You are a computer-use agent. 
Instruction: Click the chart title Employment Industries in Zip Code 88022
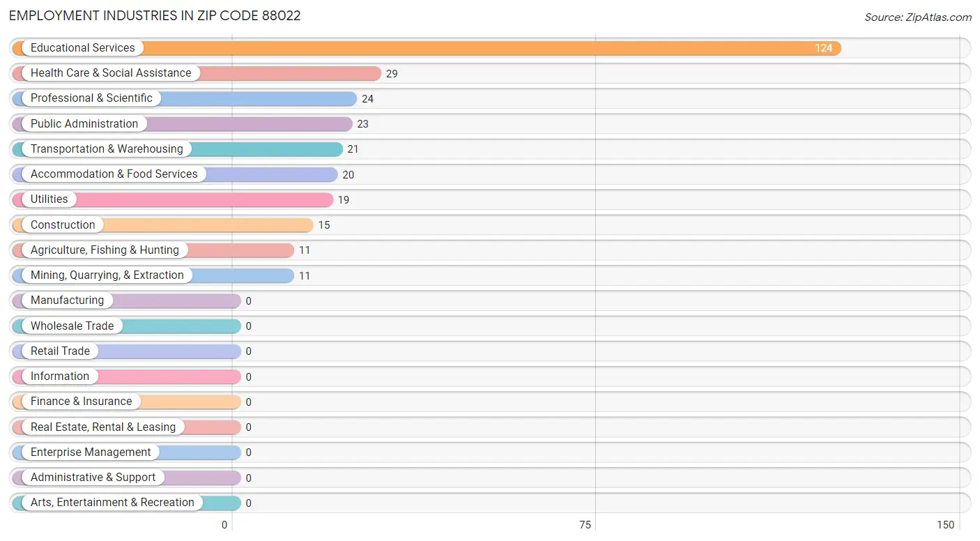(155, 16)
